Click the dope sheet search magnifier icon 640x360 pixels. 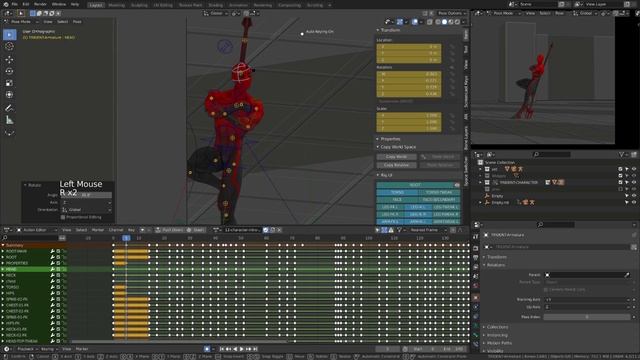pyautogui.click(x=5, y=238)
